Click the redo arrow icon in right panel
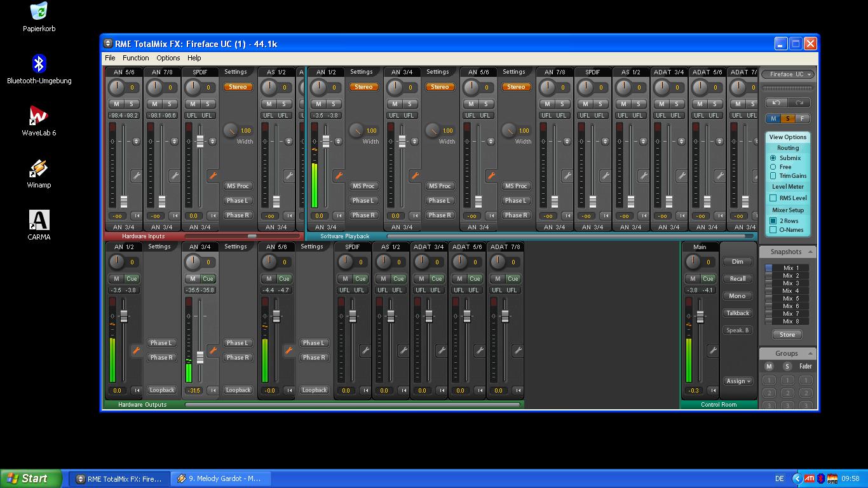The width and height of the screenshot is (868, 488). pos(799,102)
